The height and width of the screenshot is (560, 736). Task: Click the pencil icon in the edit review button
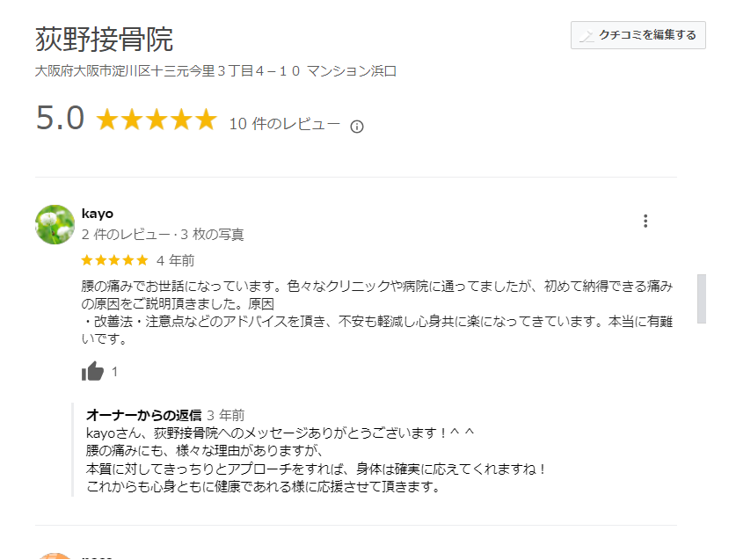(588, 36)
